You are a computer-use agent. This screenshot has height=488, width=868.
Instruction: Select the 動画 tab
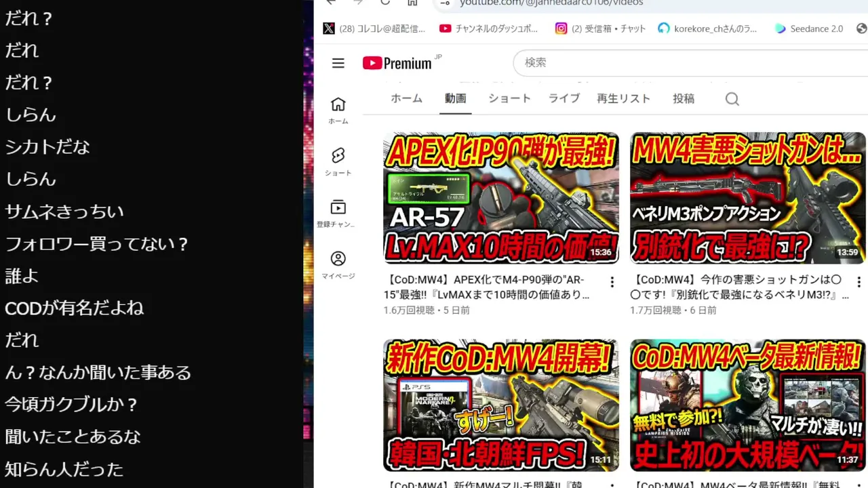pos(455,98)
